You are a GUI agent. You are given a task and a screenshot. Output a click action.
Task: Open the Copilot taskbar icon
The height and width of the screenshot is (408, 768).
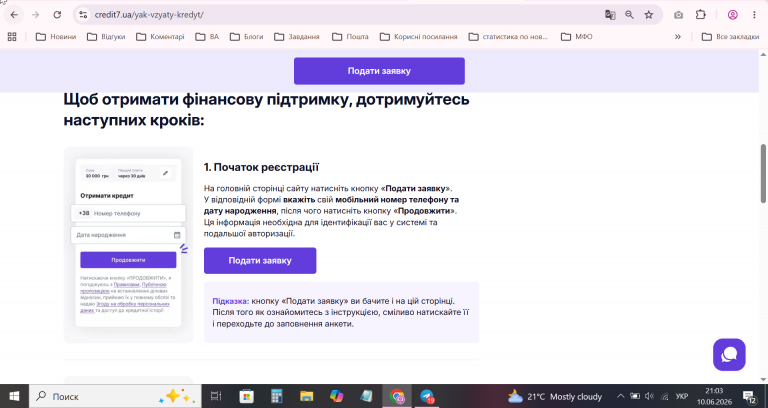pyautogui.click(x=336, y=396)
